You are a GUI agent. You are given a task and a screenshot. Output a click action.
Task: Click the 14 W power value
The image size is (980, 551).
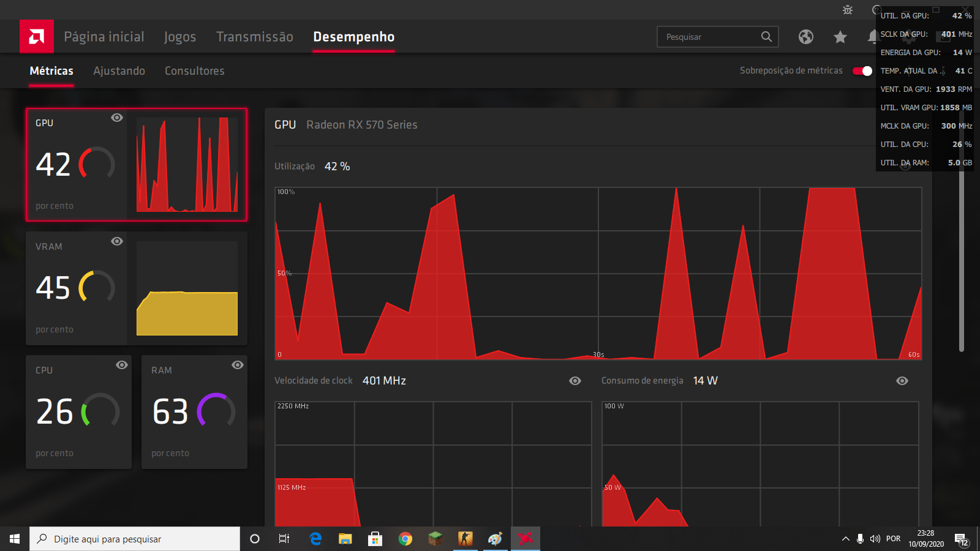pos(705,381)
